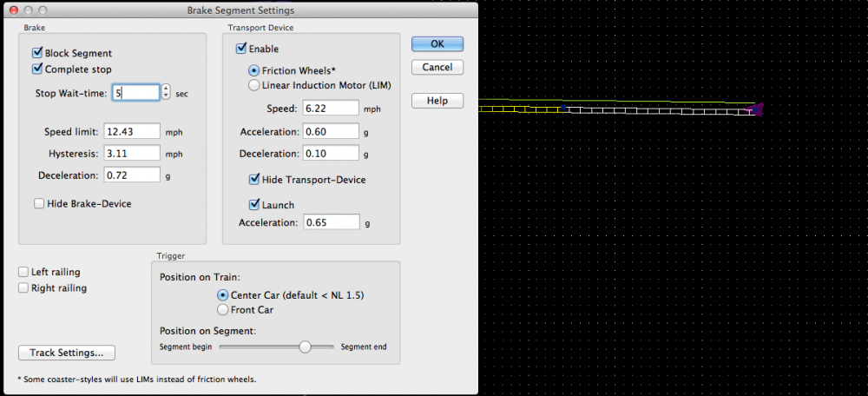The height and width of the screenshot is (396, 868).
Task: Select Front Car trigger position
Action: tap(223, 310)
